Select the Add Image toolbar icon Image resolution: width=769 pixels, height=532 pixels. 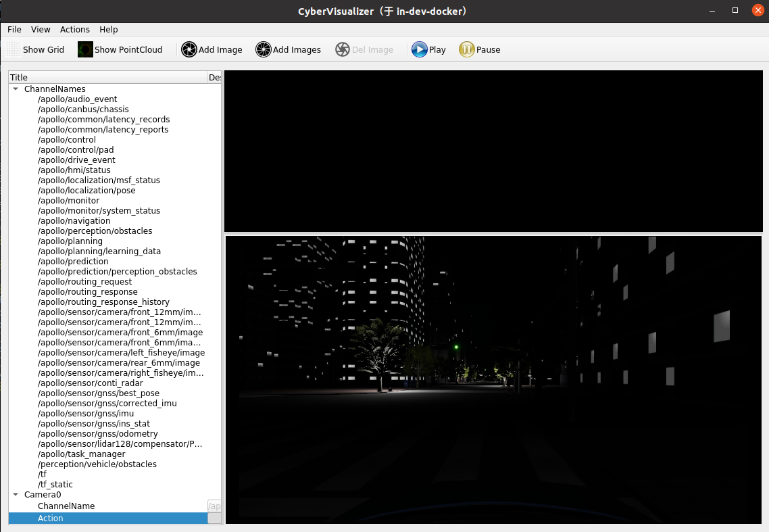tap(212, 49)
